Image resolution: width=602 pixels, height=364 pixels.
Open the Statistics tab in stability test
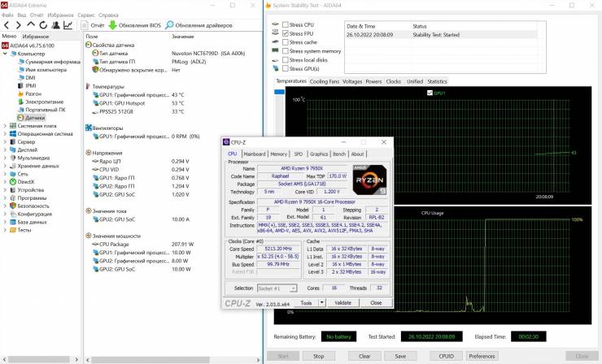[437, 81]
